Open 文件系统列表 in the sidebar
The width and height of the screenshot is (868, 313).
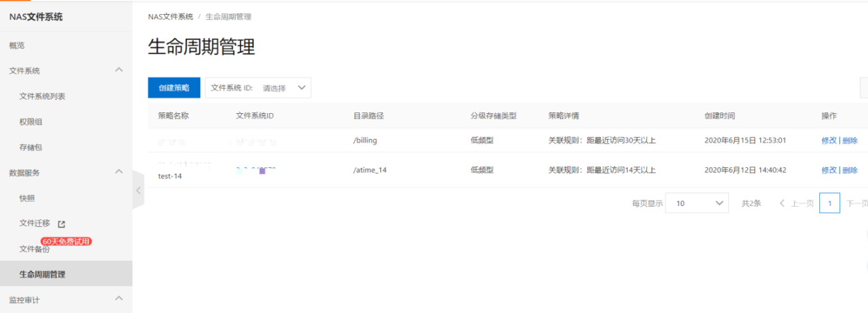point(43,96)
